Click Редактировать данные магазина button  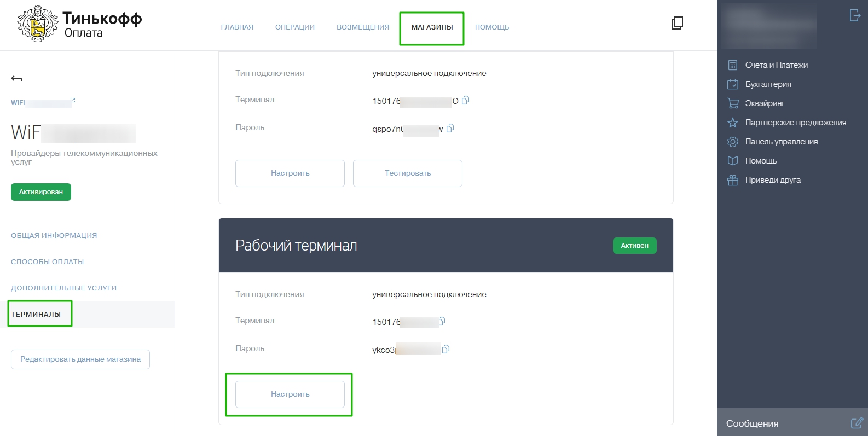tap(80, 359)
